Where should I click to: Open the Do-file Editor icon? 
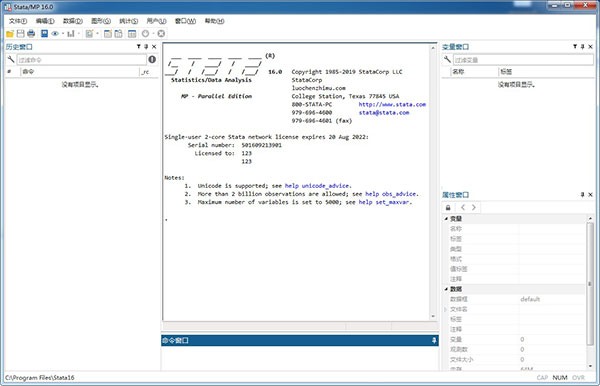(89, 34)
